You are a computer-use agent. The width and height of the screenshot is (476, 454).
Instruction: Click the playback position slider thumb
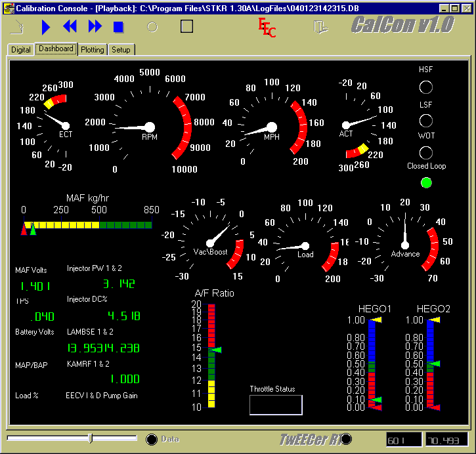[x=90, y=438]
